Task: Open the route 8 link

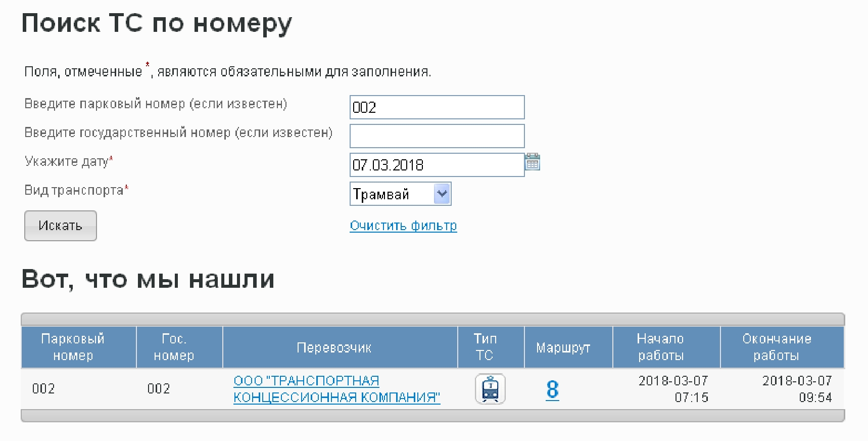Action: click(552, 389)
